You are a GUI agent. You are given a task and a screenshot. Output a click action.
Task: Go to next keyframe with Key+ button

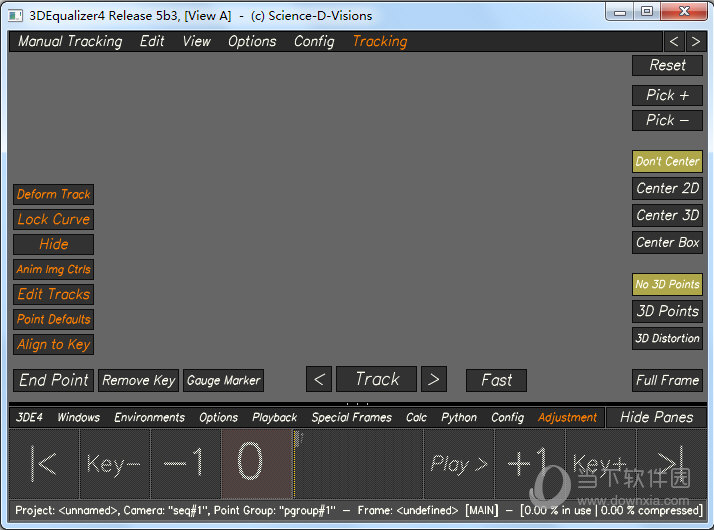click(x=599, y=463)
